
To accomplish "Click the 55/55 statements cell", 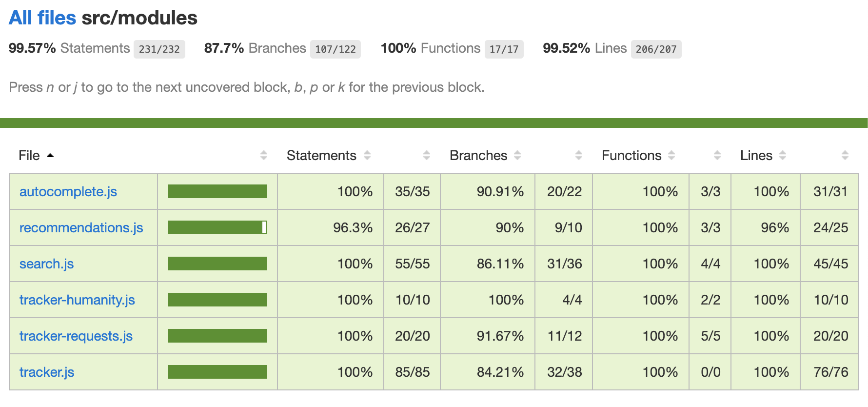I will (x=413, y=264).
